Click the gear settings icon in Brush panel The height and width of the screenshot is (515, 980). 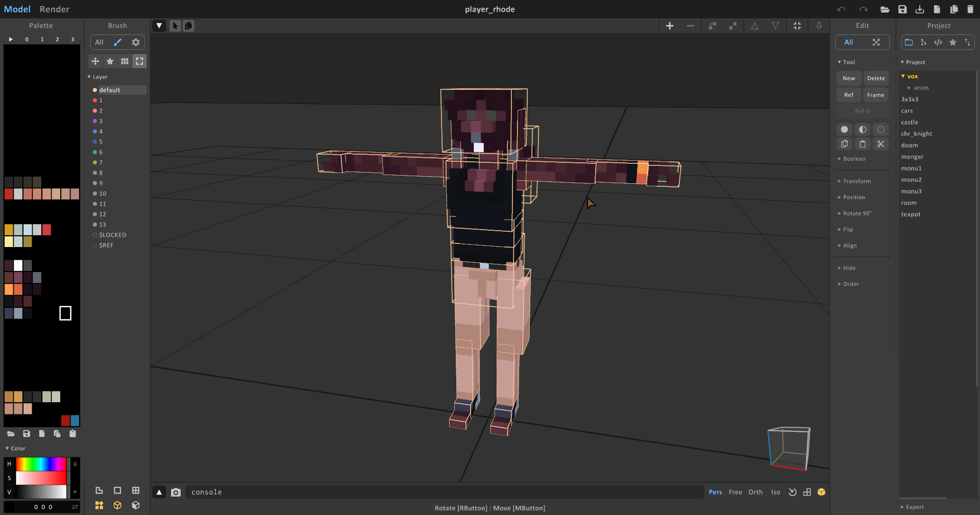click(136, 42)
